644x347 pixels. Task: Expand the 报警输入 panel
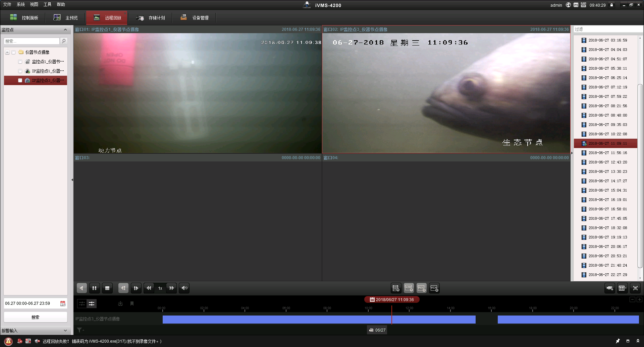[65, 331]
